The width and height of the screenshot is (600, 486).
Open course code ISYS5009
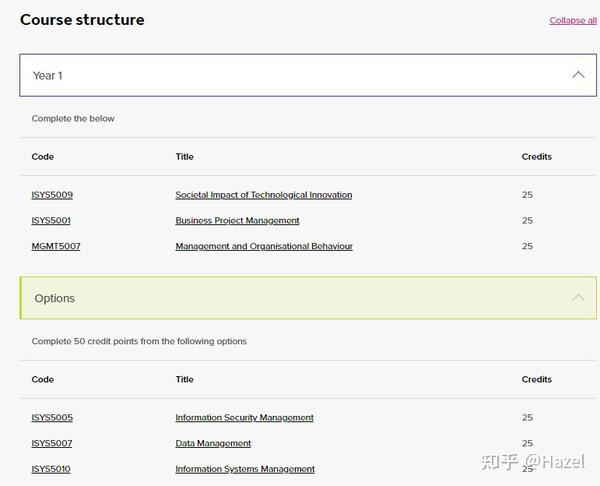(52, 195)
